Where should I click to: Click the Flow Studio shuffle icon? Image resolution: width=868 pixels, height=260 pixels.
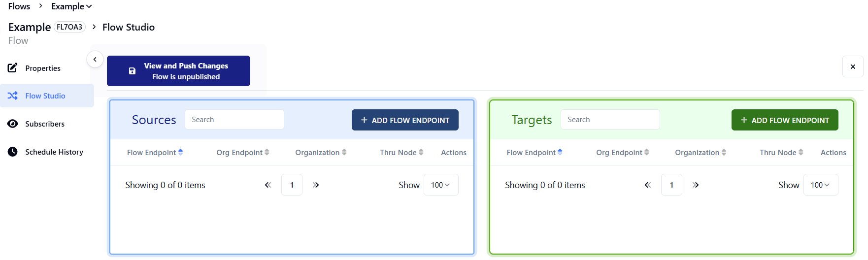(13, 96)
